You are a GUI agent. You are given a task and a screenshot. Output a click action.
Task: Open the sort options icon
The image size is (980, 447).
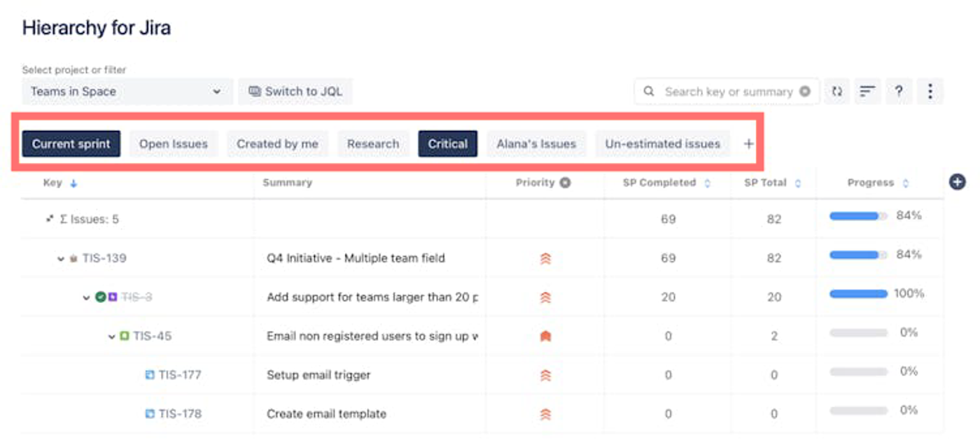pyautogui.click(x=868, y=92)
